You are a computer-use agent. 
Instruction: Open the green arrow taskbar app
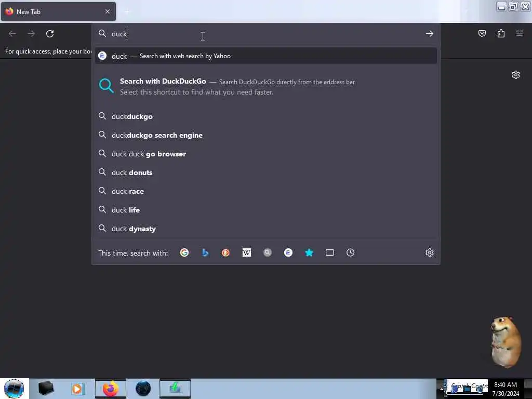coord(175,389)
